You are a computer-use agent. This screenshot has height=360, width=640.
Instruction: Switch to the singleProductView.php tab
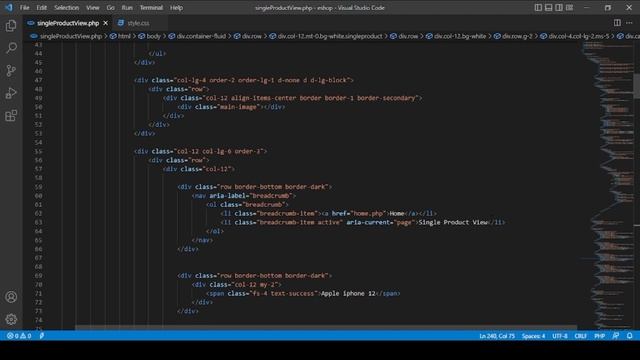(x=68, y=23)
